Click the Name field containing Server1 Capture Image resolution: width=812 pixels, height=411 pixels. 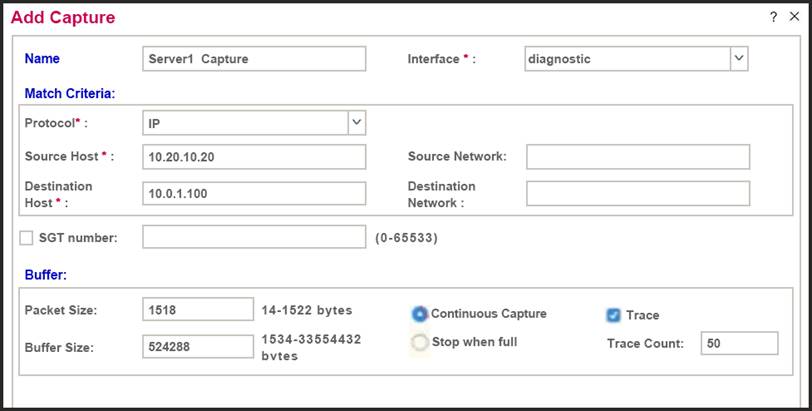pos(254,59)
